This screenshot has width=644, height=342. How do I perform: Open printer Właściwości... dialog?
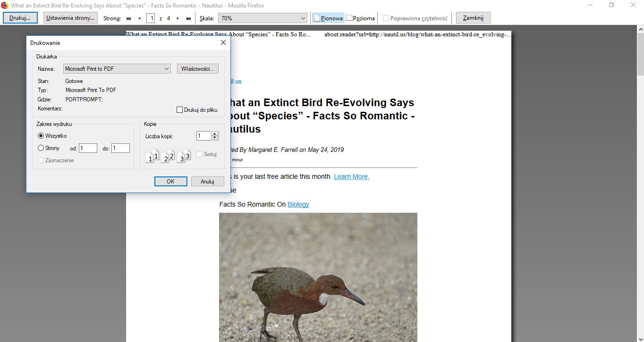(198, 69)
